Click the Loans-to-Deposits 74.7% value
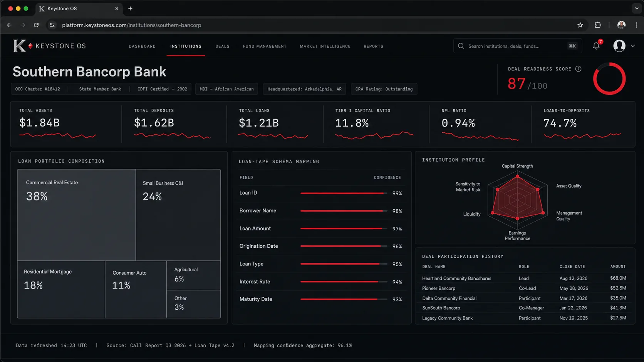The image size is (644, 362). coord(560,123)
